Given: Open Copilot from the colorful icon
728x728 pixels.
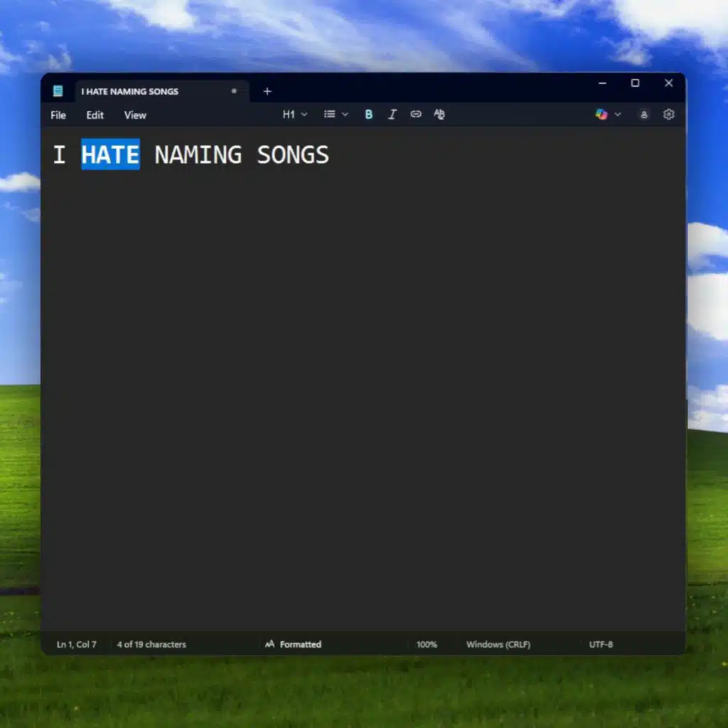Looking at the screenshot, I should (601, 114).
